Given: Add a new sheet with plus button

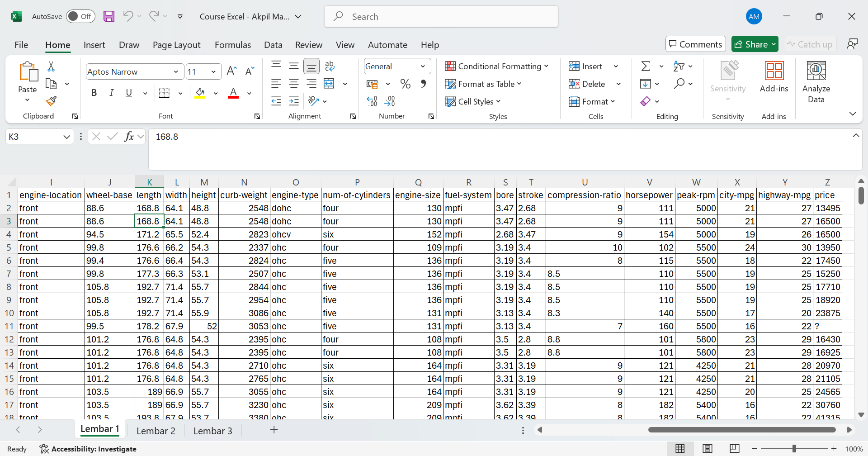Looking at the screenshot, I should coord(274,430).
